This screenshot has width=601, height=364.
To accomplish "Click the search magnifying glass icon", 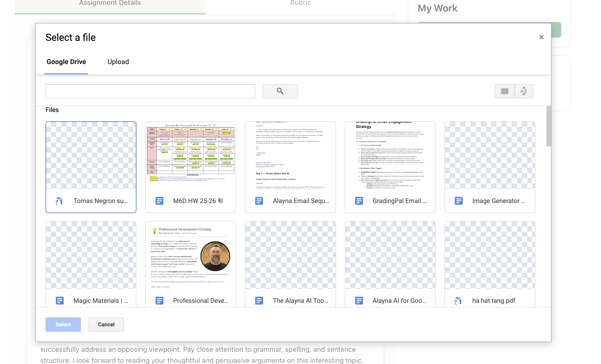I will coord(280,91).
